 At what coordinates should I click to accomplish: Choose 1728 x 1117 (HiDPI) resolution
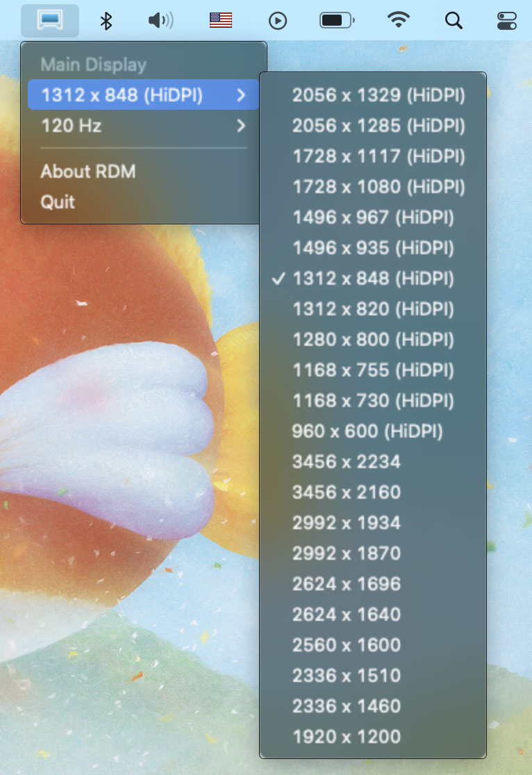373,156
